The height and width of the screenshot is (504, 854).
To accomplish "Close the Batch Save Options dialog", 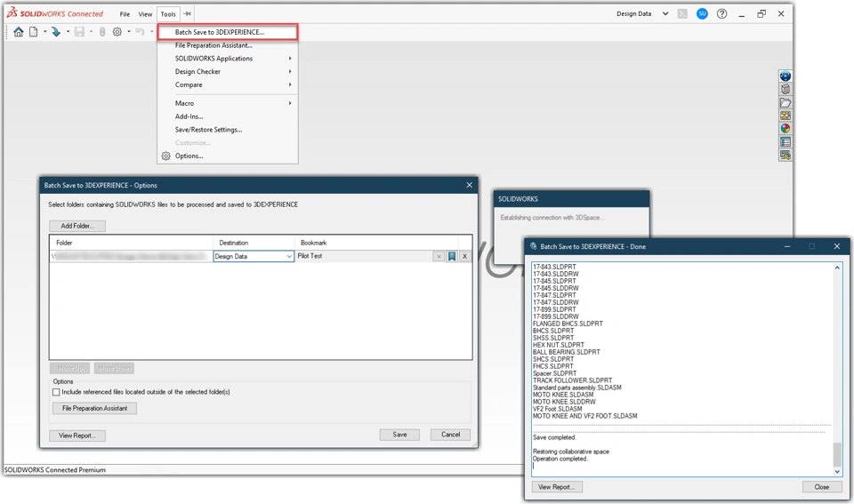I will (469, 186).
